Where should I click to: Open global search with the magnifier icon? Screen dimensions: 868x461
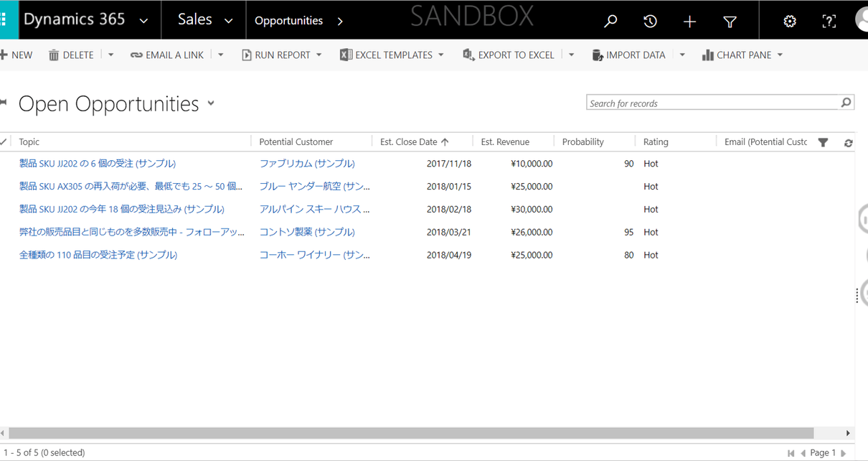(610, 20)
